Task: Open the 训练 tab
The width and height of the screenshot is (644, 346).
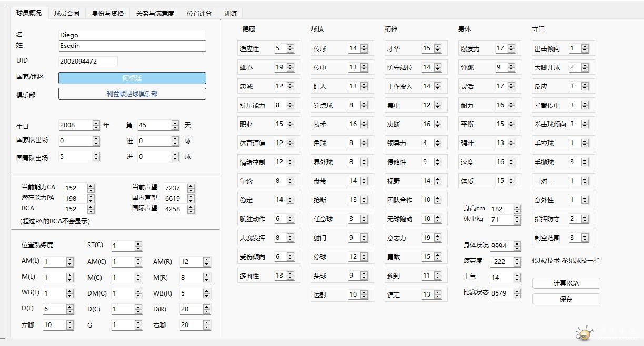Action: (x=230, y=14)
